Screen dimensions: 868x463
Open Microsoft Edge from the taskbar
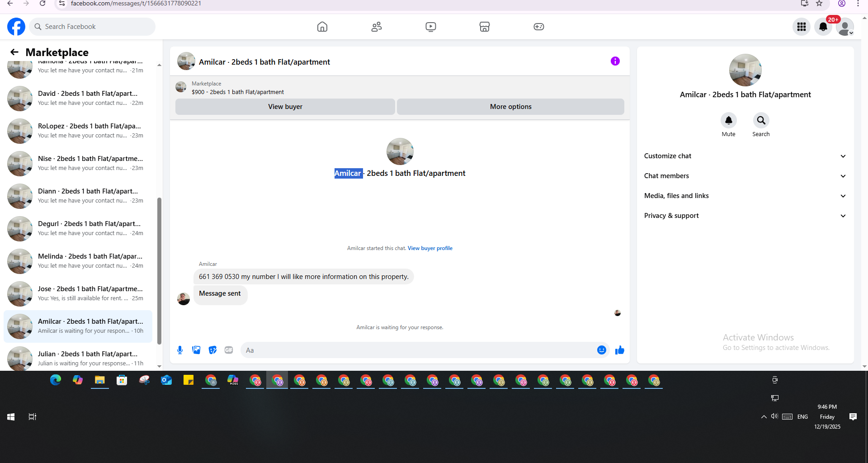click(x=56, y=380)
